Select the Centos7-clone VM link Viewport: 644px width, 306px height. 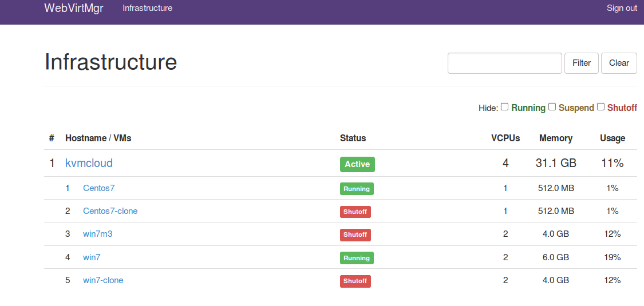110,211
